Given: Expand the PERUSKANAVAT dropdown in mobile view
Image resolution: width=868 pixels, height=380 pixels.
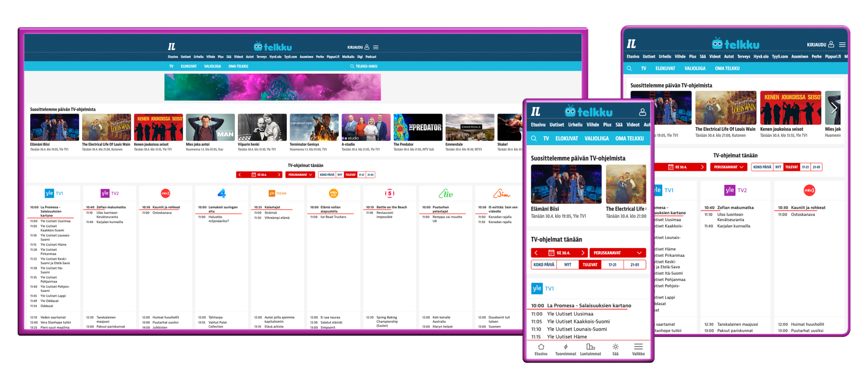Looking at the screenshot, I should (618, 253).
